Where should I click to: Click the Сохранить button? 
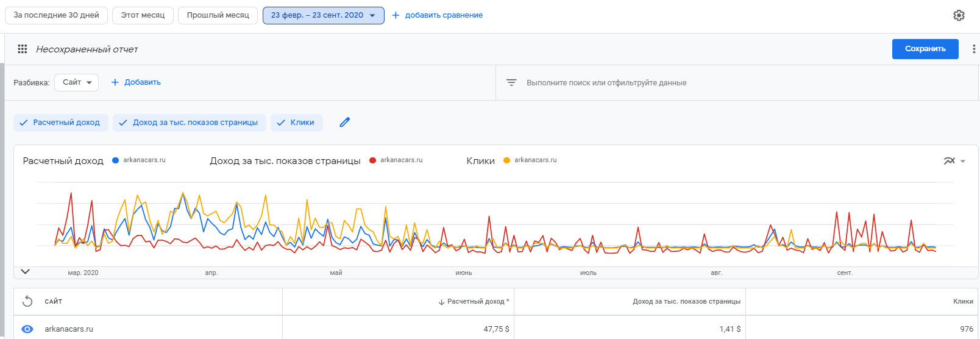click(x=925, y=49)
